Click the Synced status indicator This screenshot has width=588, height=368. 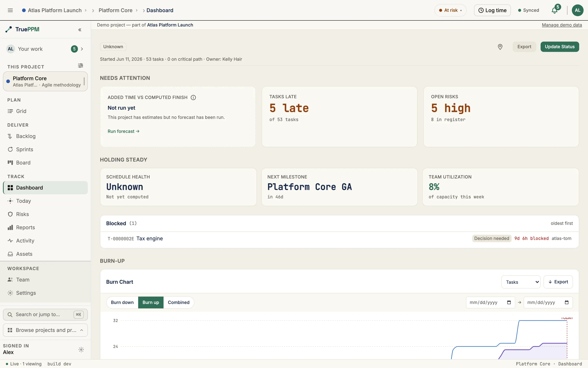tap(528, 10)
